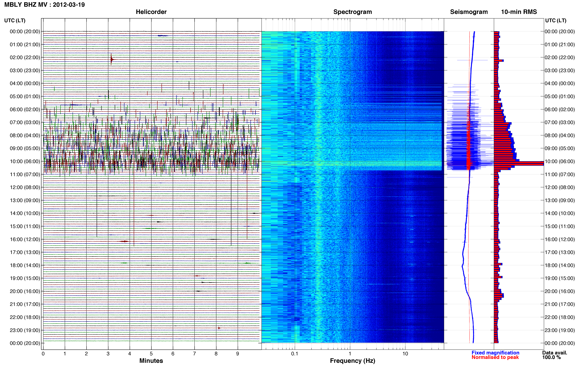The height and width of the screenshot is (368, 588).
Task: Click 15:00 (11:00) on the RMS time axis
Action: [560, 226]
